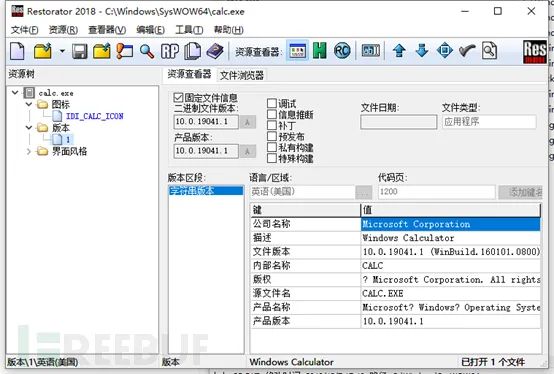Open the 文件(F) menu
Screen dimensions: 554x374
pos(24,30)
